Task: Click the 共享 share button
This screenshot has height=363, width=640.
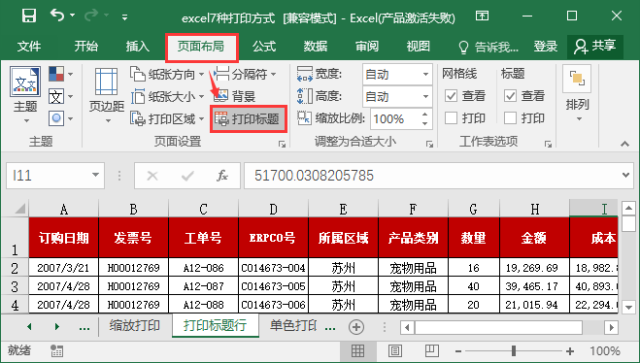Action: (595, 47)
